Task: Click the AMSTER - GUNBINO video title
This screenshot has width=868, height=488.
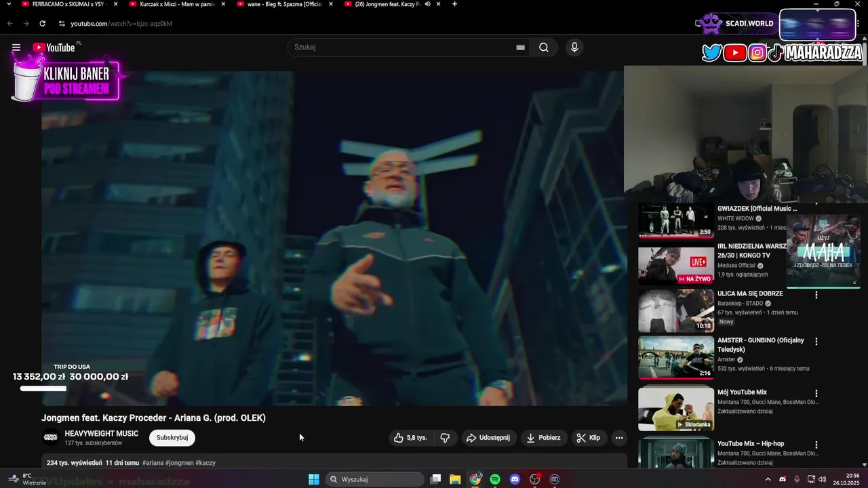Action: pos(761,344)
